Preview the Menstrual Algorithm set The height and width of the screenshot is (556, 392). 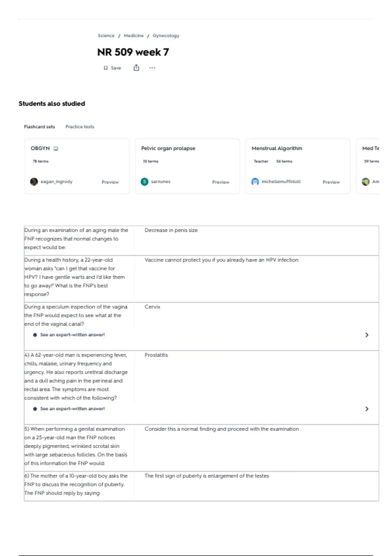[331, 182]
